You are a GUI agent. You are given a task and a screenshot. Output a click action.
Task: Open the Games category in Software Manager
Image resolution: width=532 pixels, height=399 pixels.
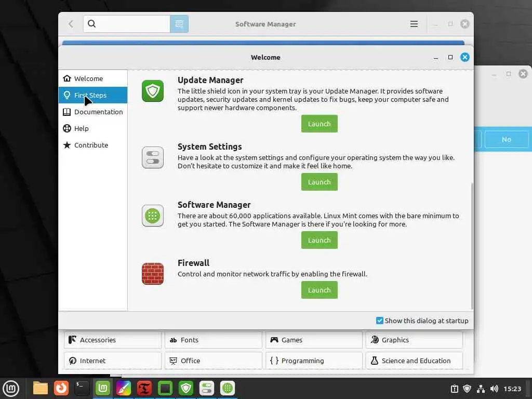[314, 340]
